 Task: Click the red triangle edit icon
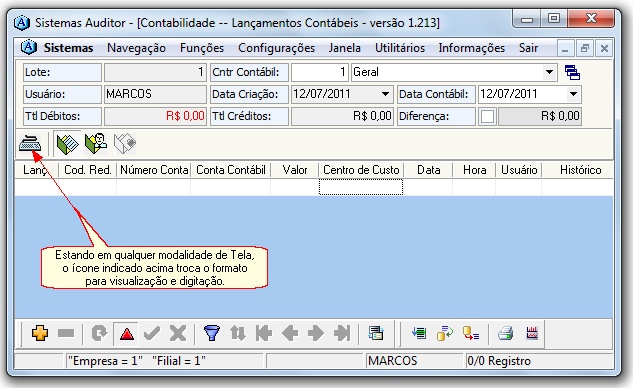point(126,333)
